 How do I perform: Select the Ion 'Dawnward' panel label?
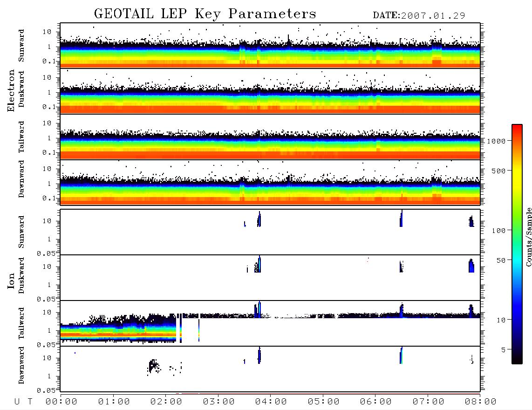pos(21,365)
